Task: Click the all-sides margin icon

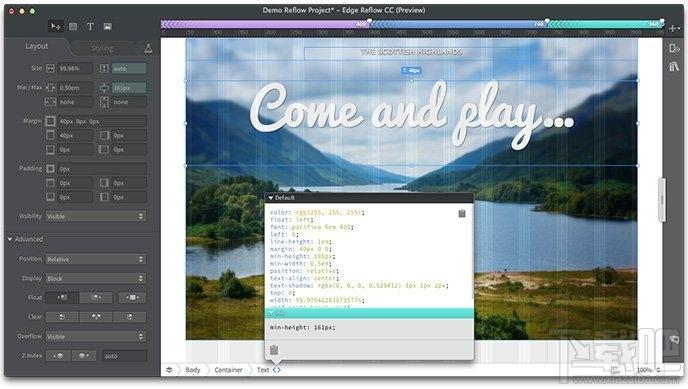Action: 50,121
